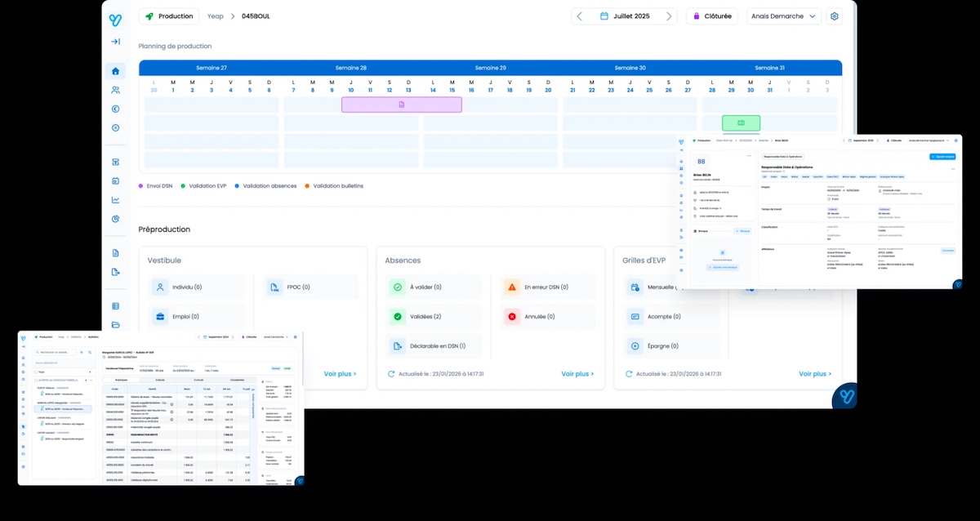Click the 045BOUL breadcrumb
The image size is (980, 521).
257,16
